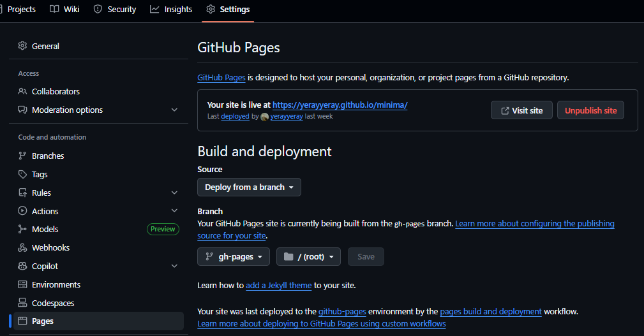Image resolution: width=644 pixels, height=336 pixels.
Task: Click the Environments server icon
Action: (x=22, y=284)
